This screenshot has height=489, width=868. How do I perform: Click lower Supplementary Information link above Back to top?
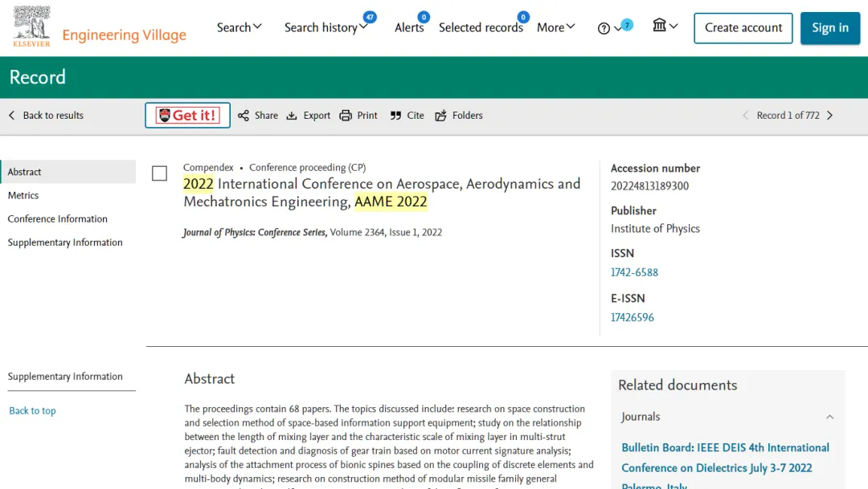[65, 376]
